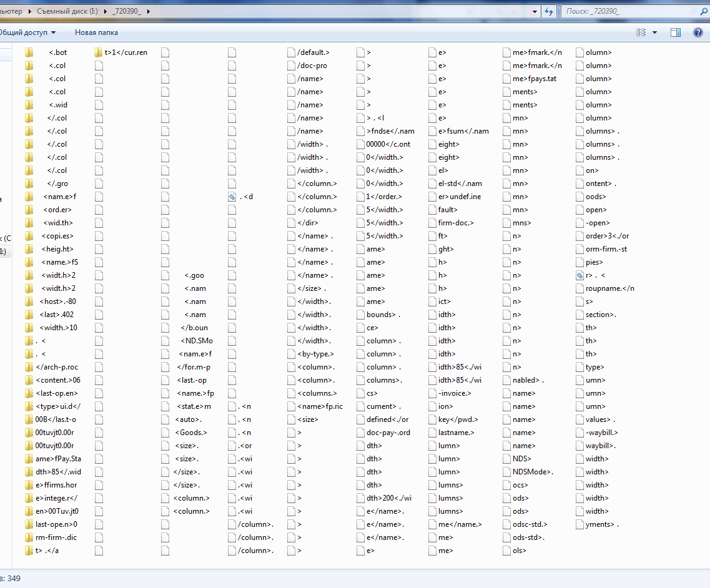The height and width of the screenshot is (588, 710).
Task: Select the '<.bot' folder icon
Action: [29, 52]
